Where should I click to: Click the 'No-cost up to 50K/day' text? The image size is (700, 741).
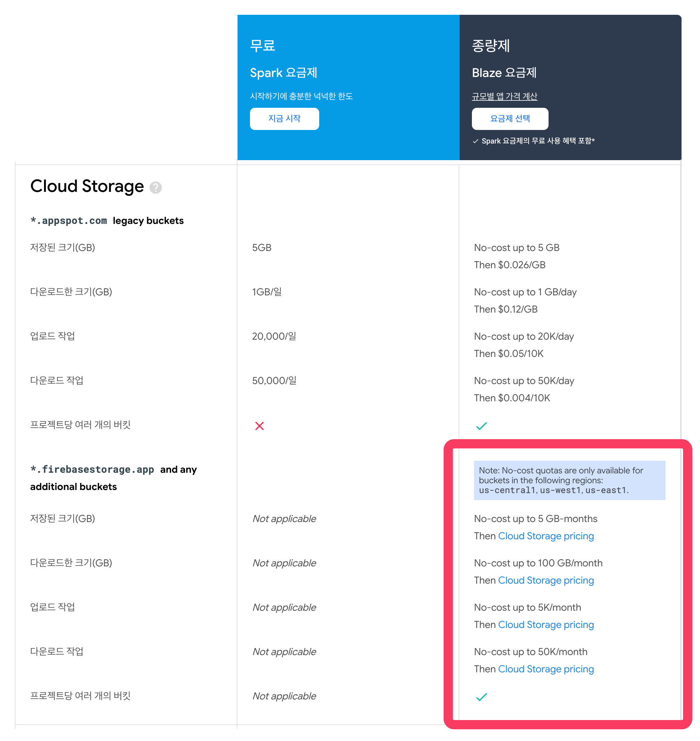pyautogui.click(x=524, y=381)
